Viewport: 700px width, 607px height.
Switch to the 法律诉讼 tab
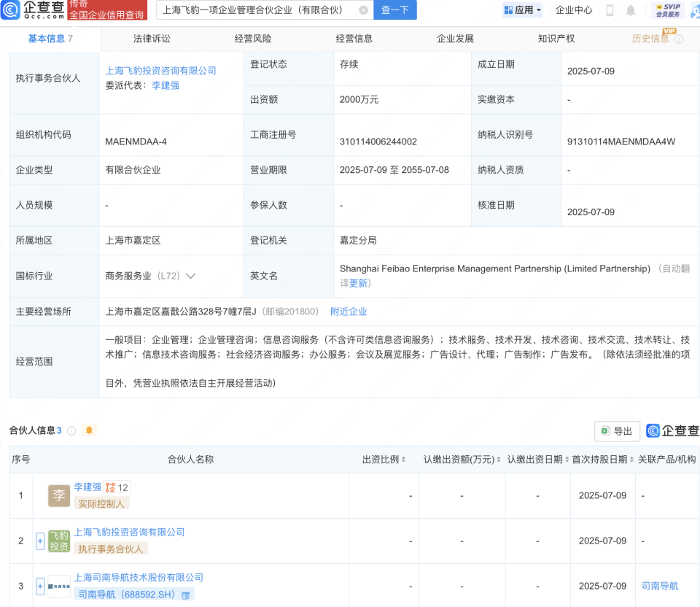152,39
